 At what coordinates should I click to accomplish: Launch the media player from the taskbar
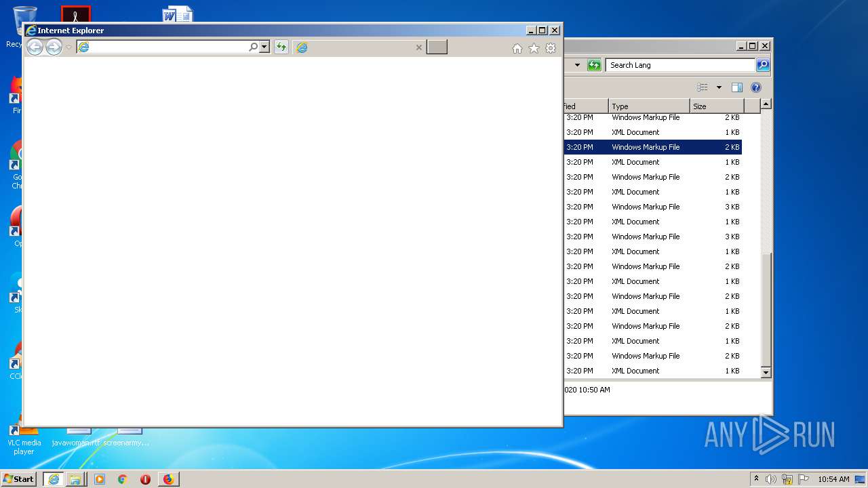coord(100,479)
